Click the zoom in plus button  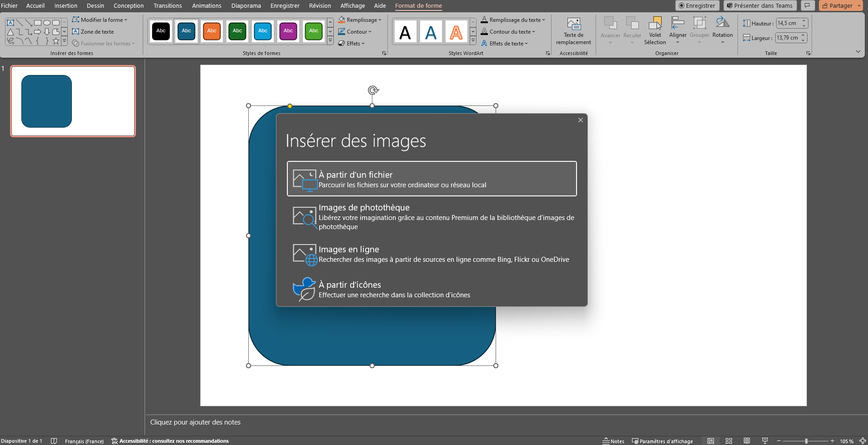coord(833,441)
